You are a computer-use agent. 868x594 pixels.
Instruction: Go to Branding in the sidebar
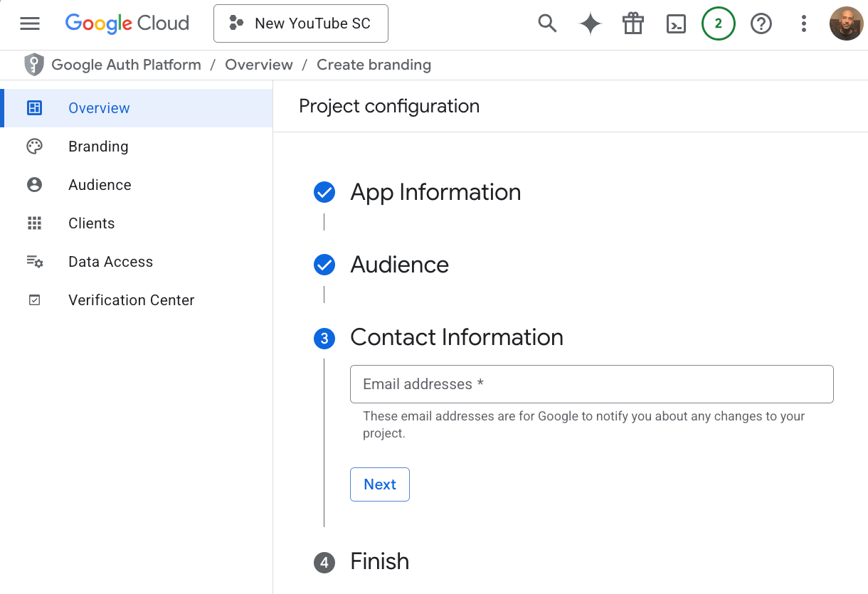[98, 147]
